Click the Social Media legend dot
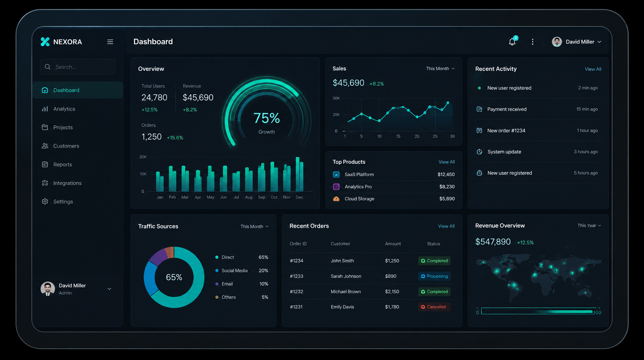The height and width of the screenshot is (360, 644). click(x=217, y=271)
